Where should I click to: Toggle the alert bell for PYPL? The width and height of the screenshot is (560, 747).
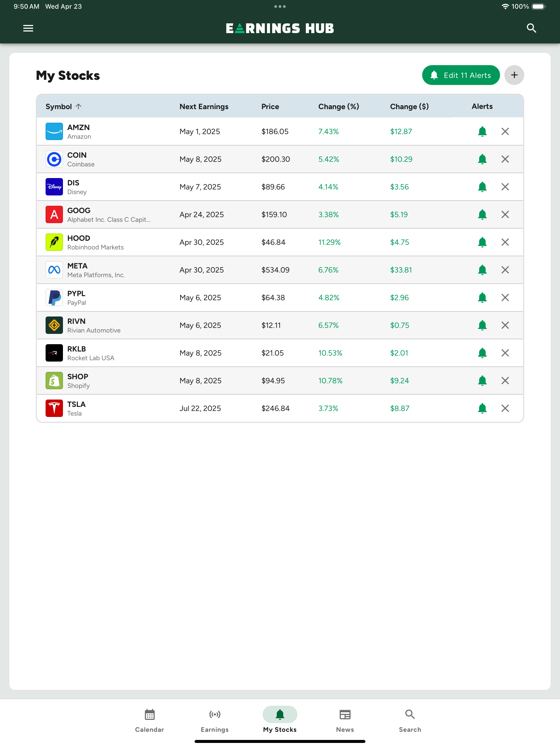tap(482, 297)
